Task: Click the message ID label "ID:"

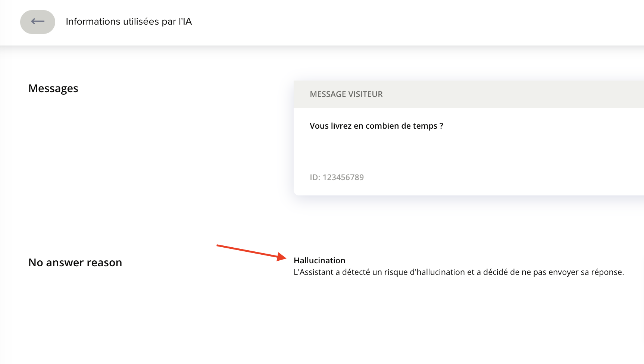Action: (x=315, y=178)
